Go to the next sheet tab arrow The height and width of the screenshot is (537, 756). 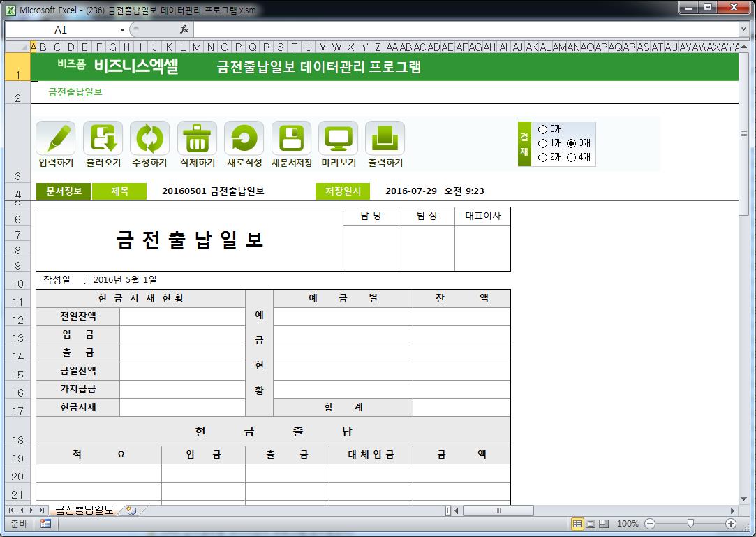(x=31, y=510)
